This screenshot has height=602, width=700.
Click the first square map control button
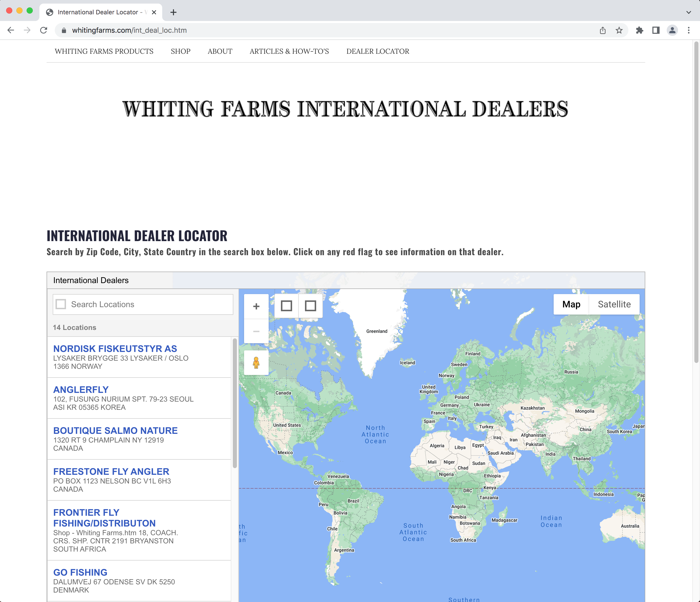(287, 306)
